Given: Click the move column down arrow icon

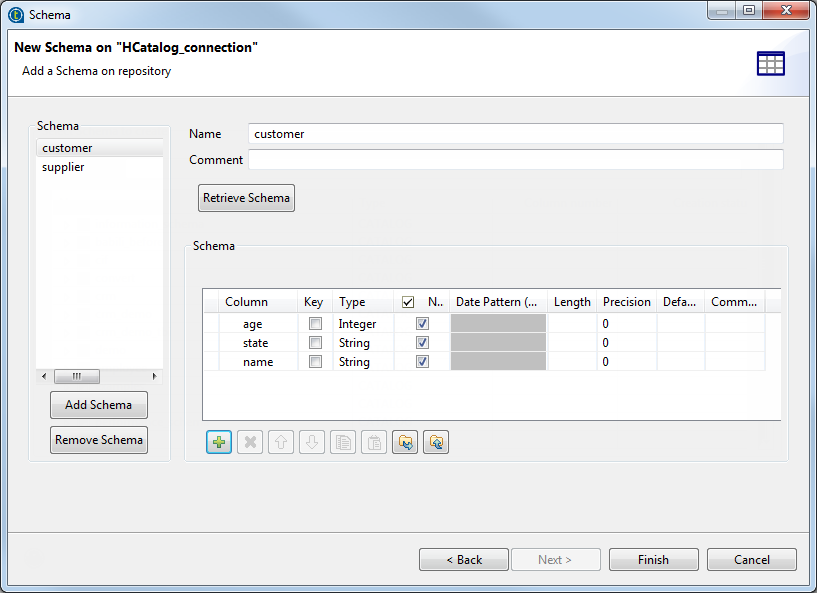Looking at the screenshot, I should pyautogui.click(x=312, y=442).
